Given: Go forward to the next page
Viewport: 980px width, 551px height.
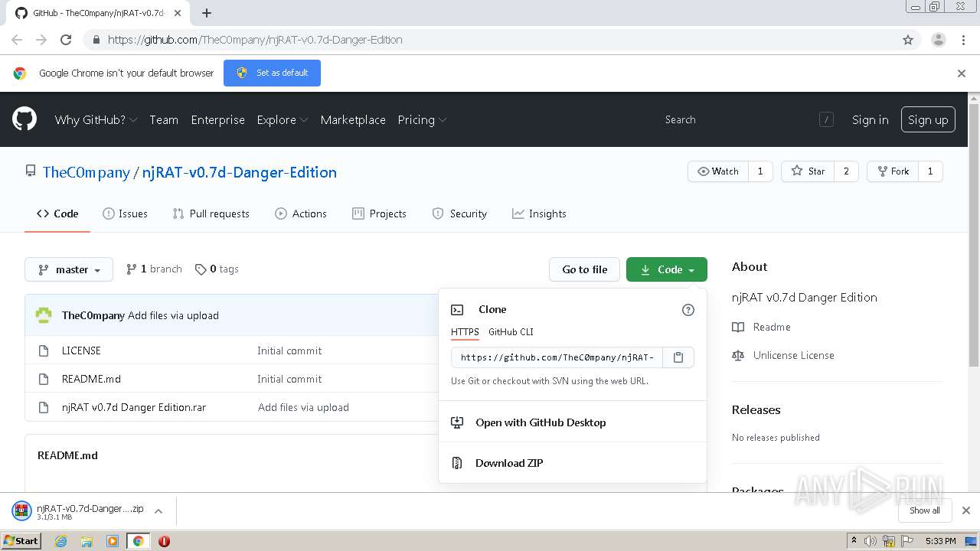Looking at the screenshot, I should click(41, 40).
